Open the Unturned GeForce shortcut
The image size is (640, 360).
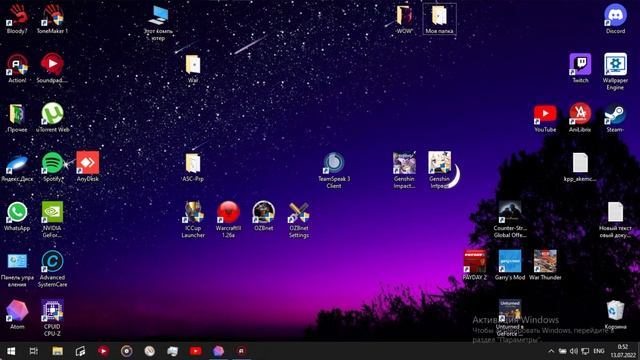point(510,318)
